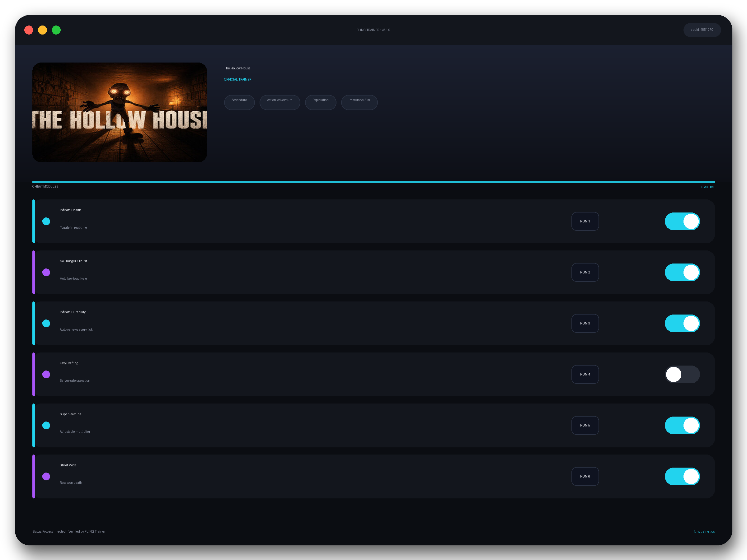This screenshot has height=560, width=747.
Task: Click the purple dot beside No Hunger / Thirst
Action: 46,273
